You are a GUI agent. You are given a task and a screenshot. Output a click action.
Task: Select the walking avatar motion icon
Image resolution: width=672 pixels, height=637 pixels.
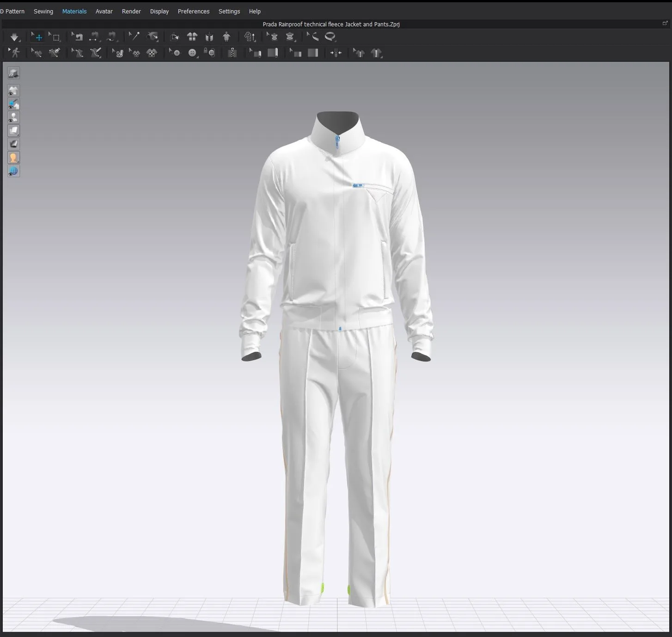14,53
